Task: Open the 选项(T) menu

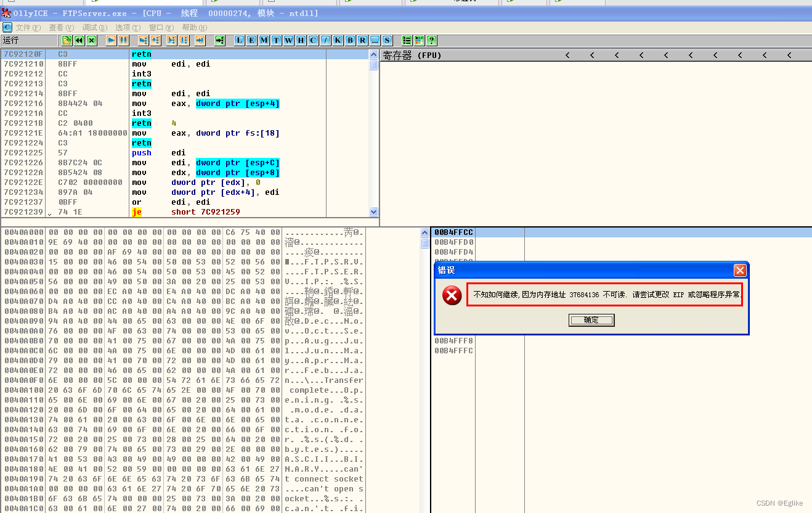Action: point(128,27)
